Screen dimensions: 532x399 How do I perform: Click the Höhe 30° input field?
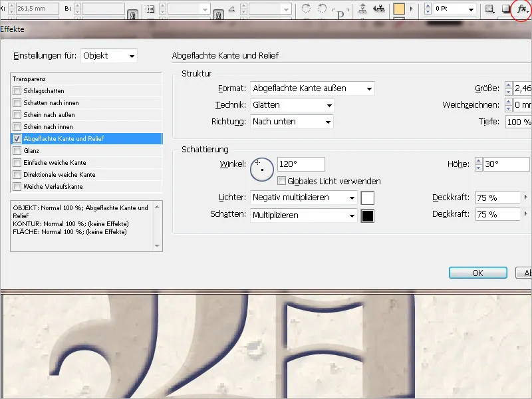pos(507,164)
